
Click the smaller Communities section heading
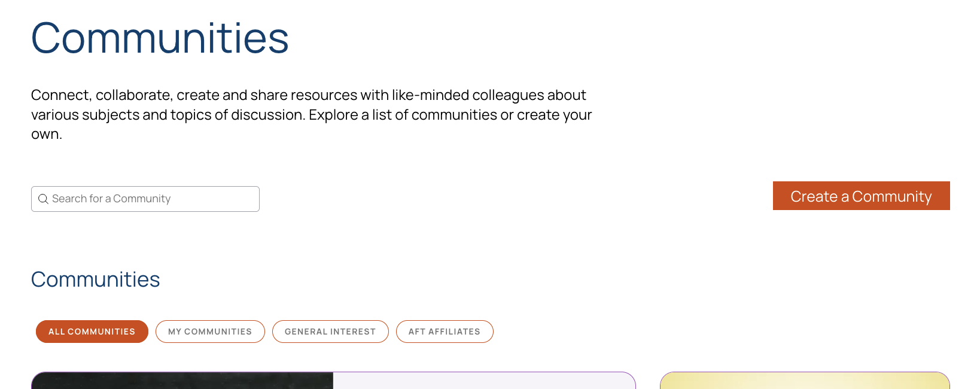[x=96, y=279]
